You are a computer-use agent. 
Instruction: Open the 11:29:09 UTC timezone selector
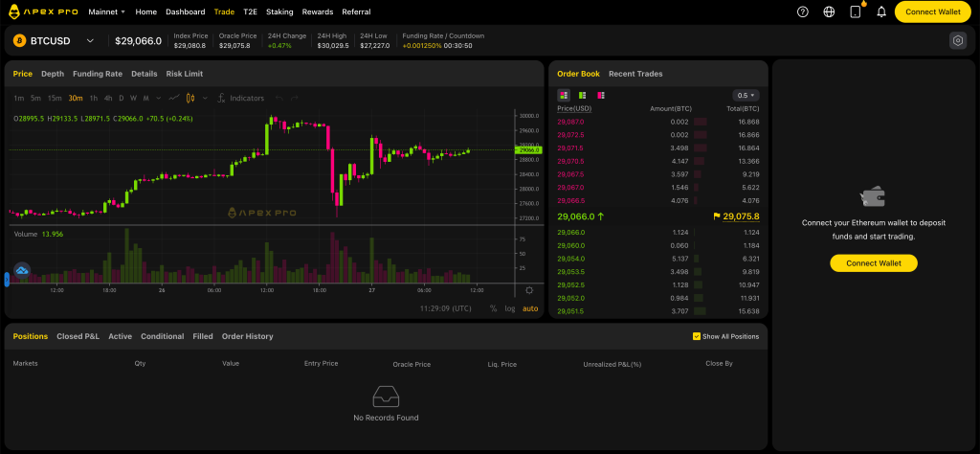coord(446,308)
